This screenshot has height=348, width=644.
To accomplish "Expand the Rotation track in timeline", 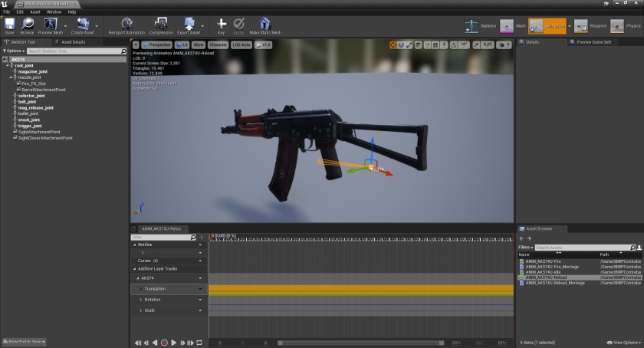I will tap(141, 299).
